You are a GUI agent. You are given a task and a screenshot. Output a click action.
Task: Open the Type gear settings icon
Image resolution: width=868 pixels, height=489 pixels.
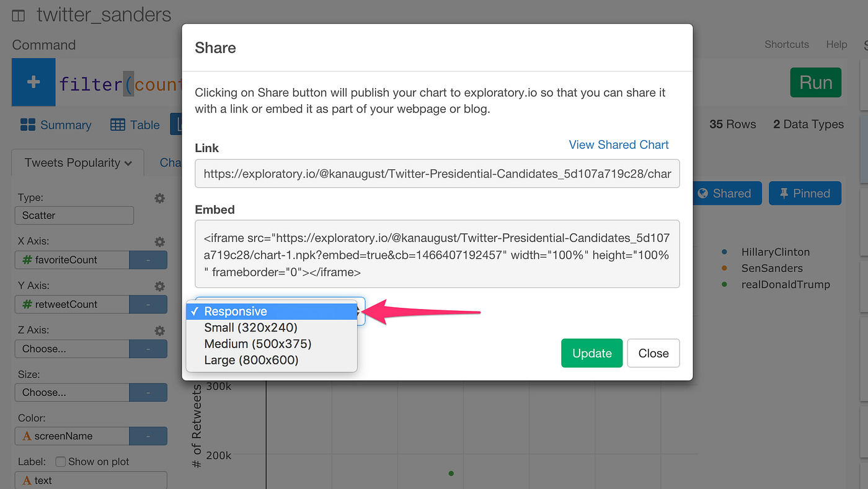pyautogui.click(x=159, y=198)
